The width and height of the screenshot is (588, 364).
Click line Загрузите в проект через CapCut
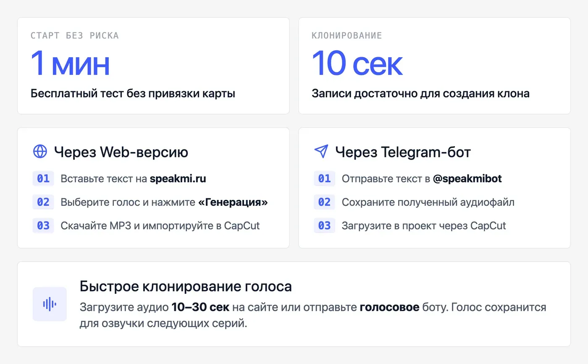(x=424, y=226)
